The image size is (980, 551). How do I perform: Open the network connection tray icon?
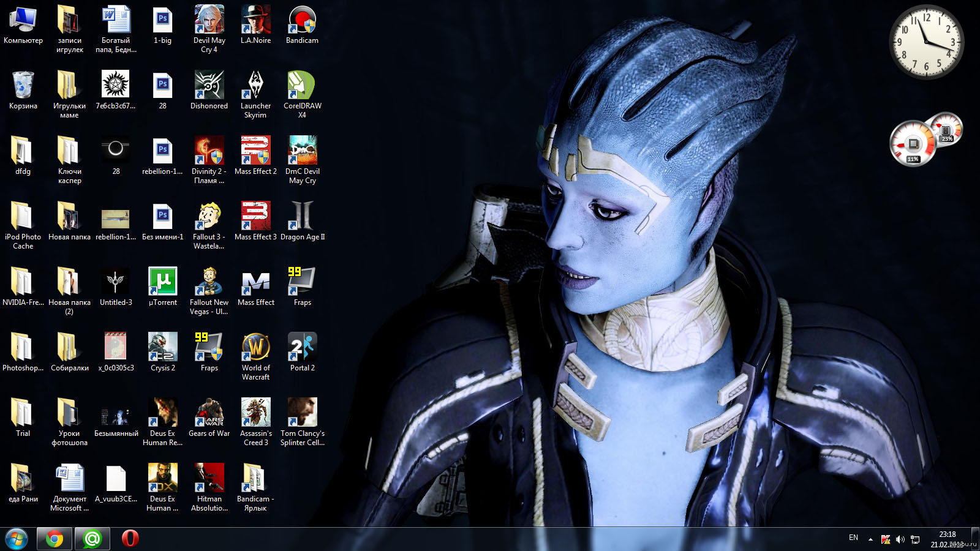pyautogui.click(x=915, y=539)
